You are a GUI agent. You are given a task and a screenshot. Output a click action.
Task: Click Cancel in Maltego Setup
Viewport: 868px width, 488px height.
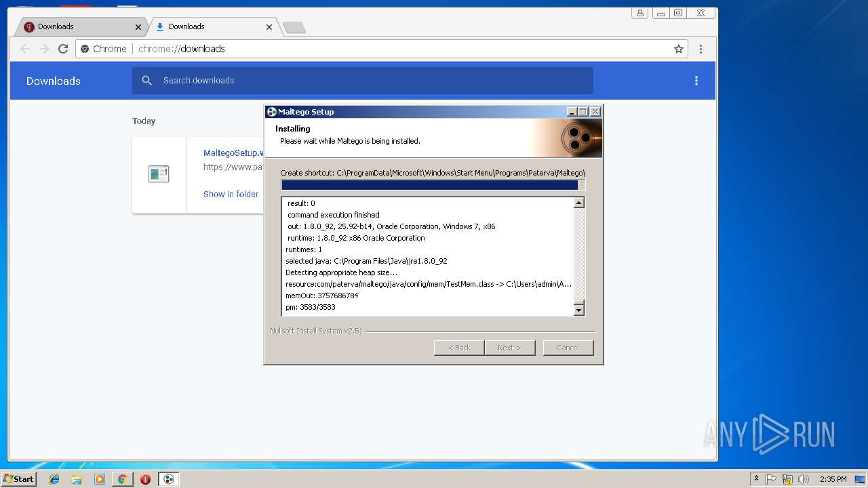pyautogui.click(x=568, y=348)
